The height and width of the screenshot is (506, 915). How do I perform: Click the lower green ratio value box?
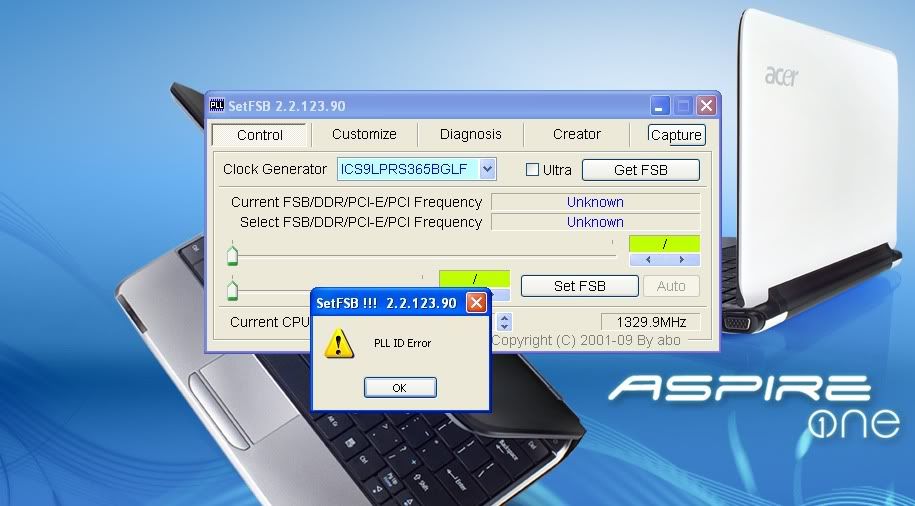(x=474, y=279)
